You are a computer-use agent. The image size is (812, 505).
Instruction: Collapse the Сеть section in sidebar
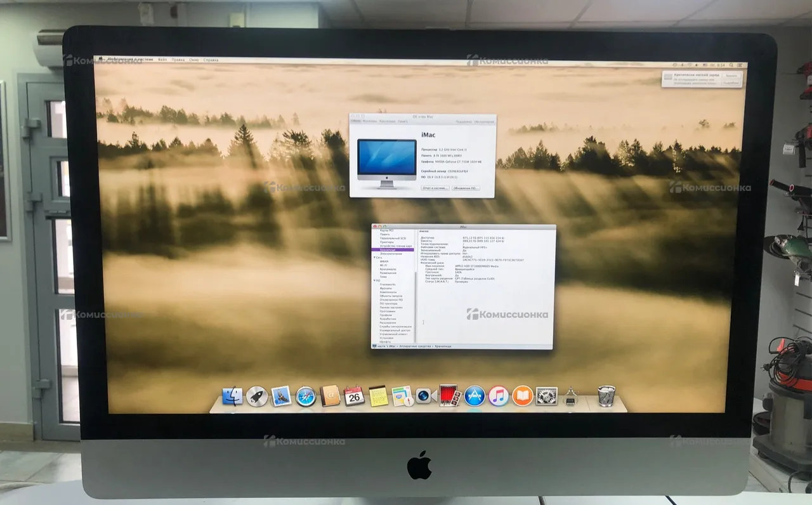pos(374,258)
